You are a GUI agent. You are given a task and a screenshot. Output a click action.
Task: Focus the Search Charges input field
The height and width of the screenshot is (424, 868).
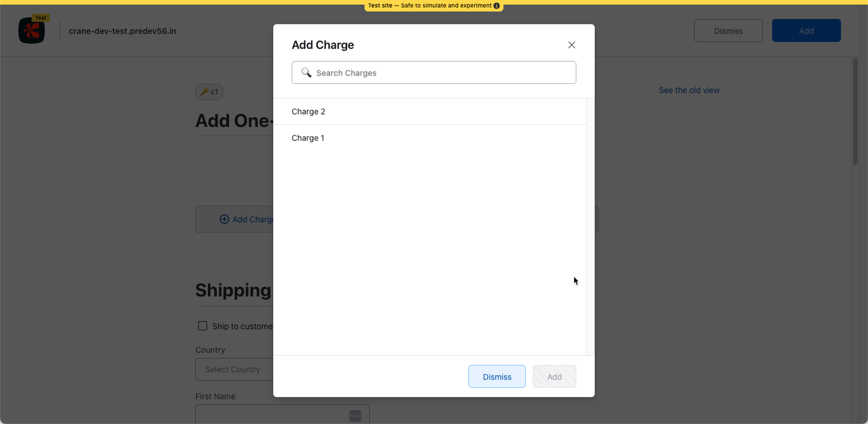(442, 73)
